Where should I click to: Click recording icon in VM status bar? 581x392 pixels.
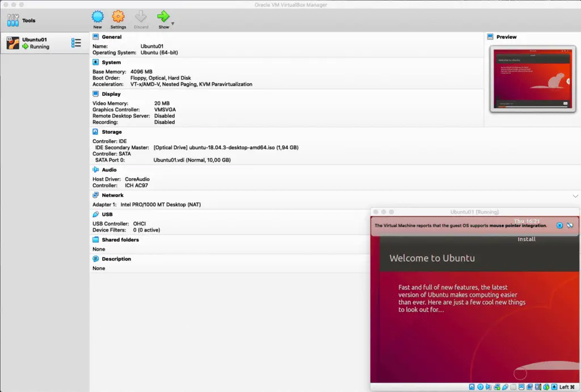pyautogui.click(x=529, y=387)
